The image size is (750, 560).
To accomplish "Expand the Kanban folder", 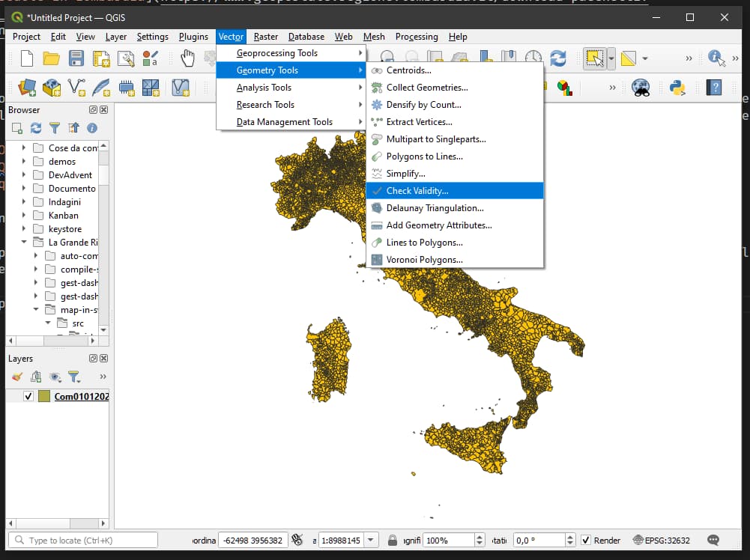I will 23,216.
